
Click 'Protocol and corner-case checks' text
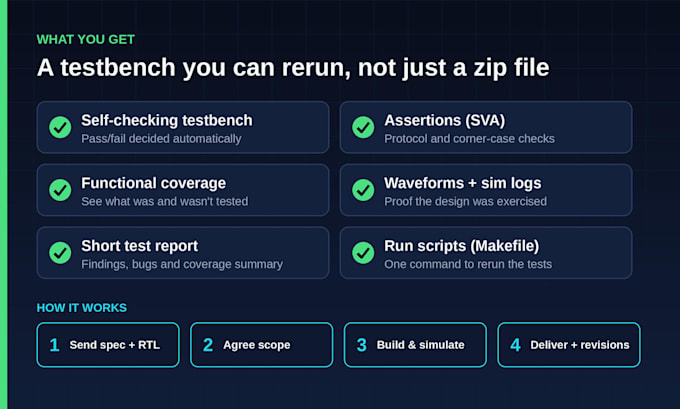(x=469, y=139)
